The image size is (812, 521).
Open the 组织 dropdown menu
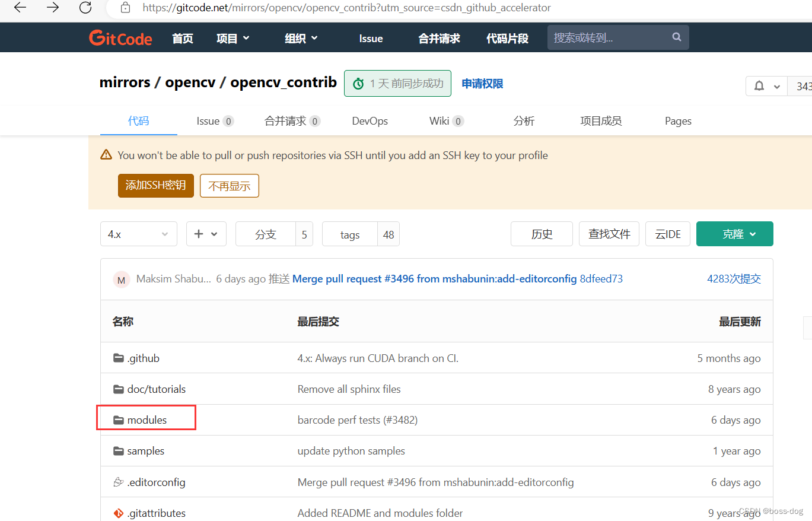(x=301, y=39)
